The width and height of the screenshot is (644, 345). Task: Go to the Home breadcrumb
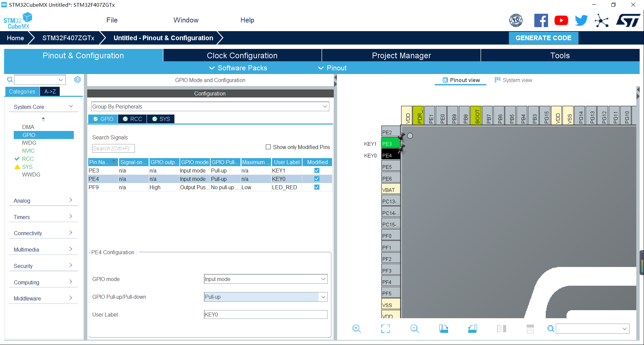15,38
